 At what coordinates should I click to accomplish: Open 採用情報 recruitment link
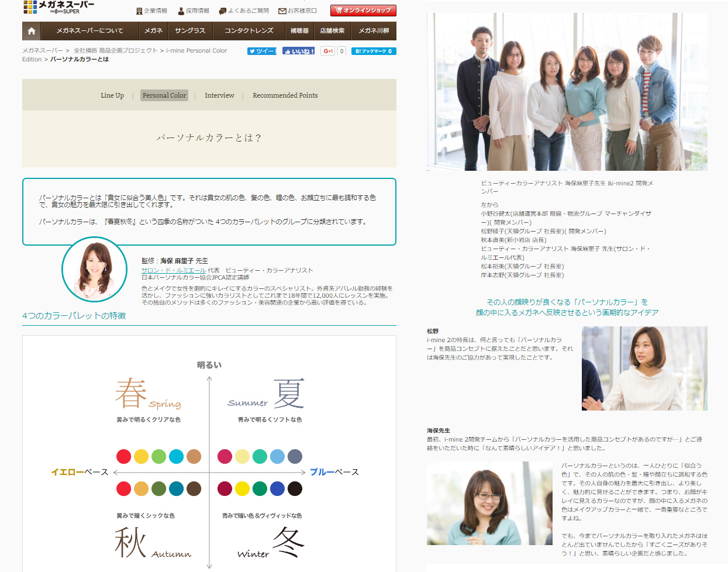194,11
